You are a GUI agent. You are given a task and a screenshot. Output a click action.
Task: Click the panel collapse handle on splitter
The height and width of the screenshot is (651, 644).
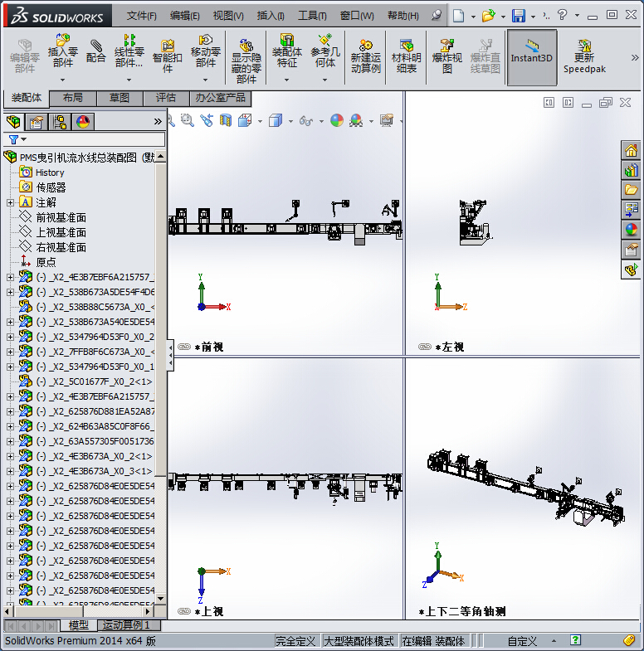pyautogui.click(x=170, y=356)
